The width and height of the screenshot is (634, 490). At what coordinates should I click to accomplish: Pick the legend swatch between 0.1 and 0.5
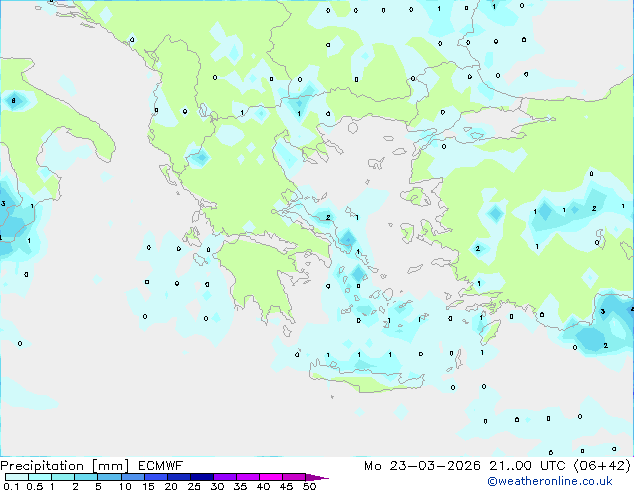click(x=17, y=477)
